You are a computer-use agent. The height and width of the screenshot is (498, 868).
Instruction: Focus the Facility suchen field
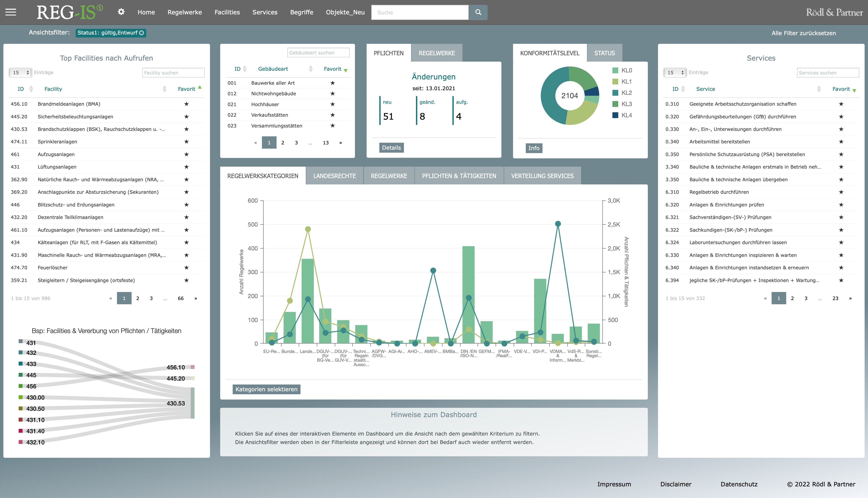173,72
